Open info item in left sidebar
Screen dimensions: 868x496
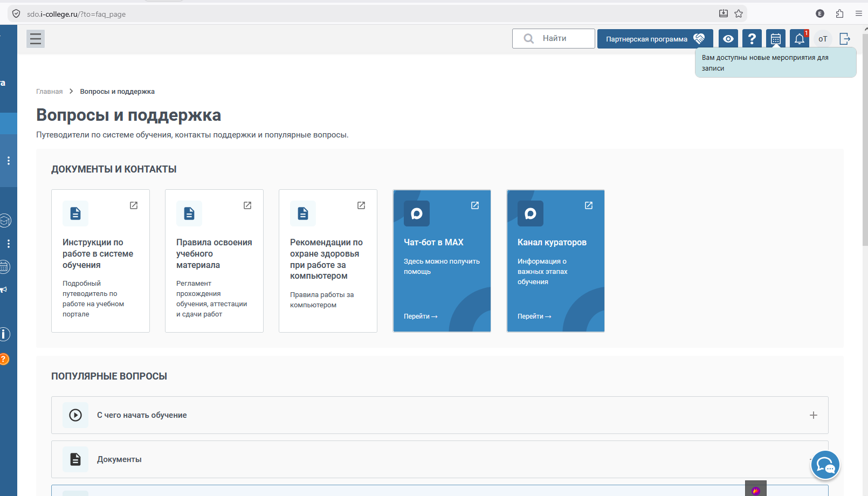(x=4, y=334)
